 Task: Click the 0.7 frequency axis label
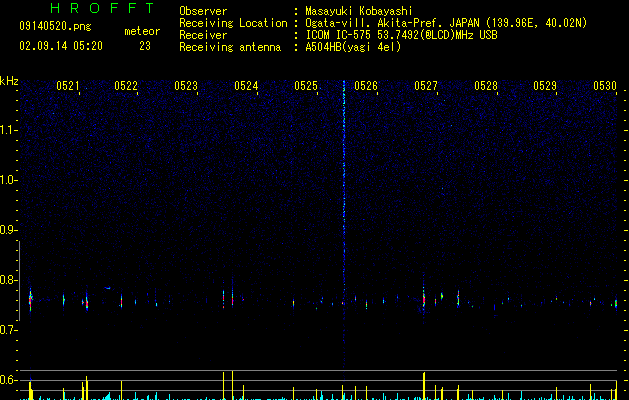tap(8, 330)
